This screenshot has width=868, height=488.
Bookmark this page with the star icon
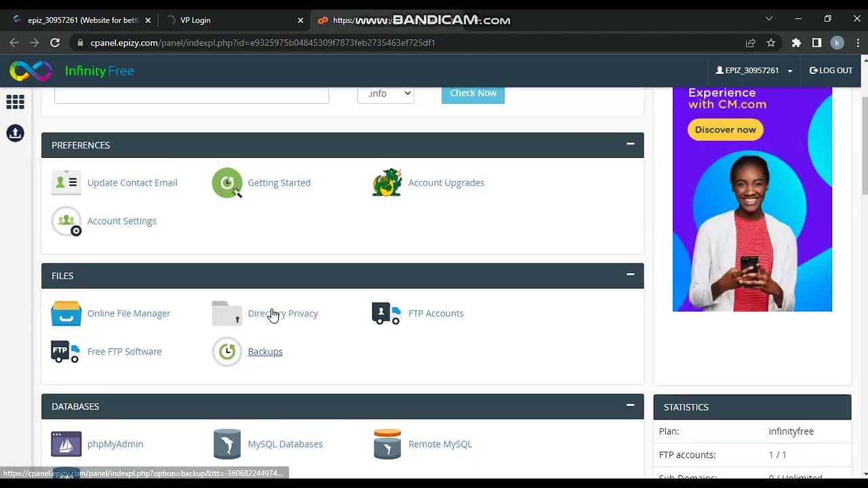tap(771, 43)
